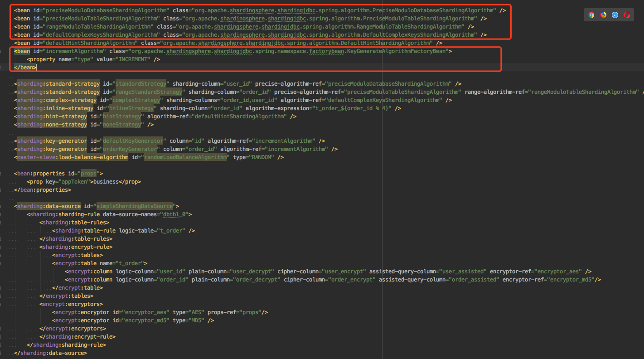
Task: Click the id value "complexStrategy"
Action: (x=136, y=100)
